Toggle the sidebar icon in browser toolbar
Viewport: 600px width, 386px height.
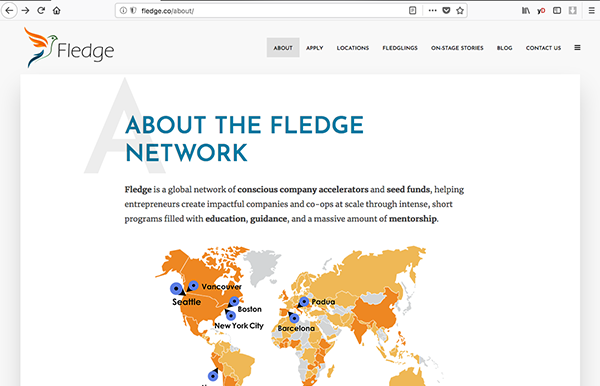(x=557, y=11)
